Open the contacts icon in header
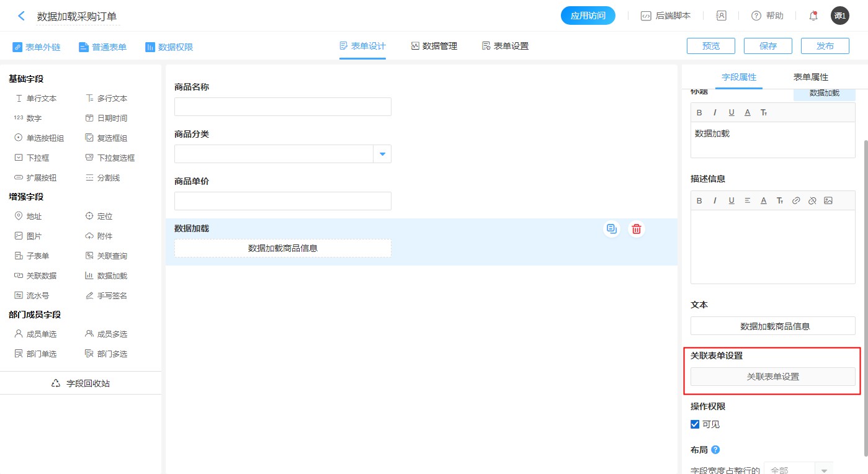This screenshot has height=474, width=868. point(721,16)
